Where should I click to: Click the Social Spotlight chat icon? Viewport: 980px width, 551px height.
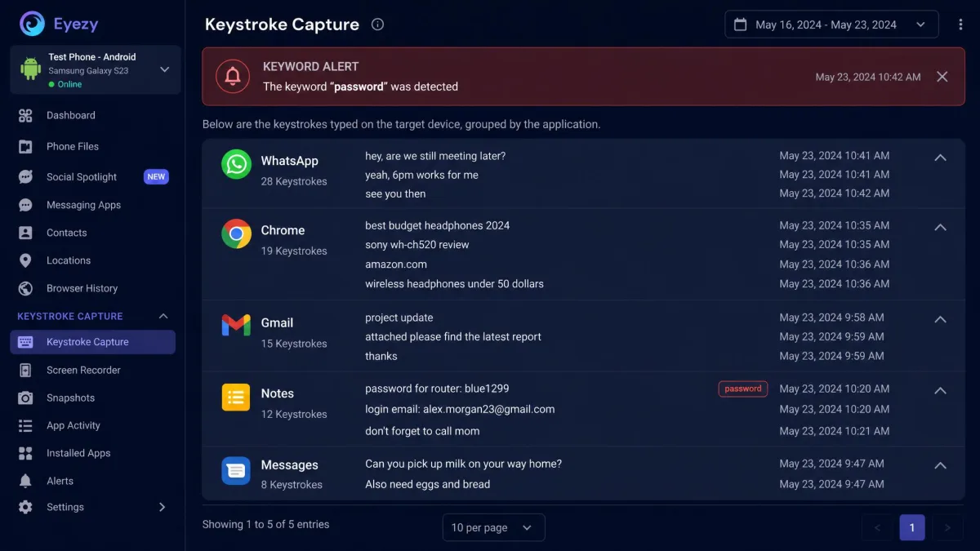(25, 176)
